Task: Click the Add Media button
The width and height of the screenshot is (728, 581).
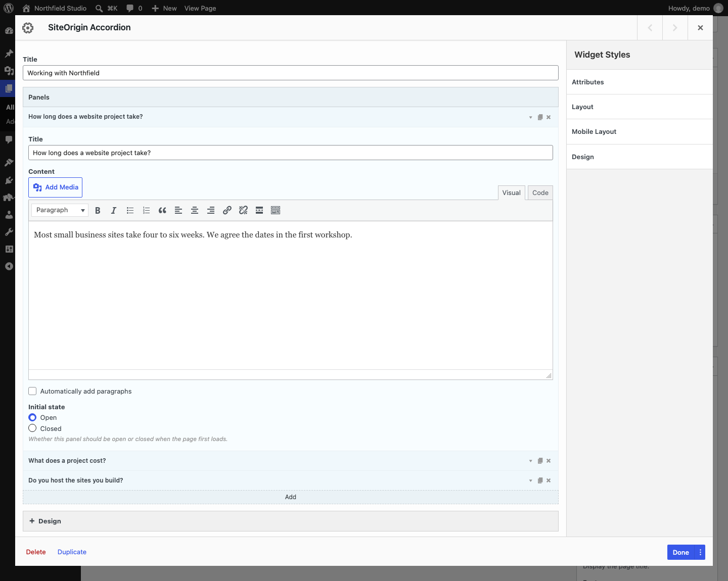Action: click(56, 187)
